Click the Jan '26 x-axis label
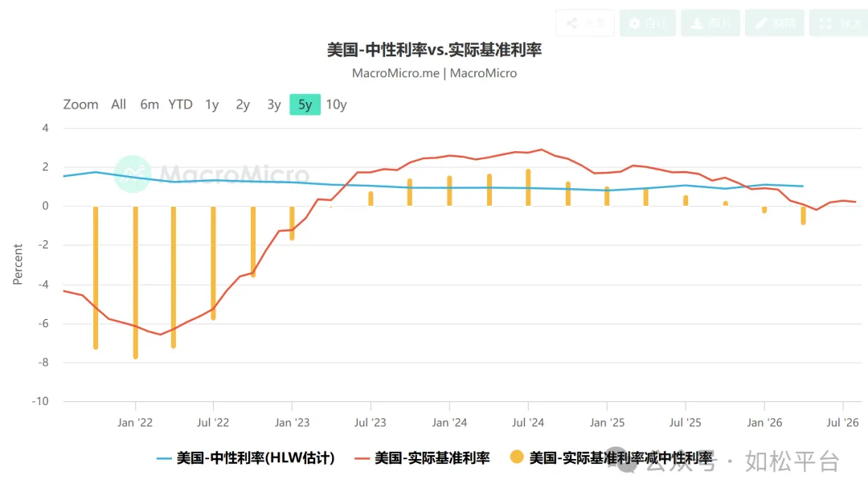The image size is (868, 496). (x=764, y=422)
